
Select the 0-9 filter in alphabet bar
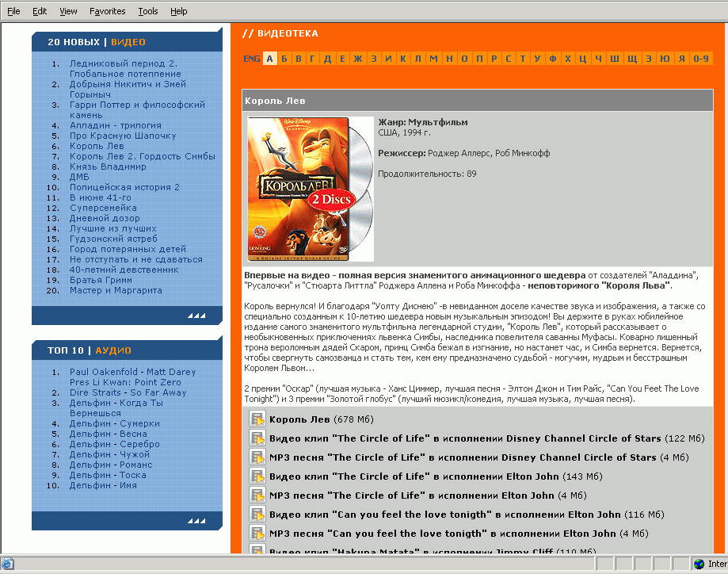700,59
